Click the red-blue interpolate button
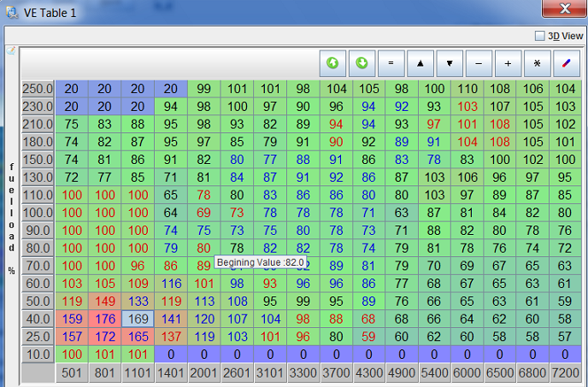Viewport: 588px width, 387px height. (566, 62)
